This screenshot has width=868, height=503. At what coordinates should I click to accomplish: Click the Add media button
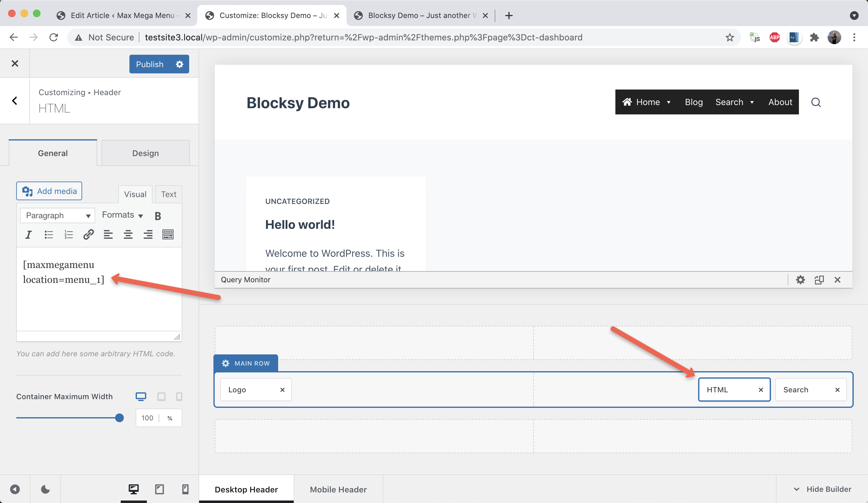click(x=49, y=191)
